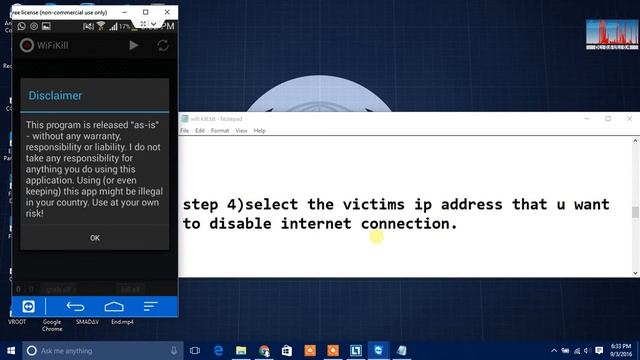Click the Notepad scrollbar down arrow
Screen dimensions: 640x360
pyautogui.click(x=635, y=273)
